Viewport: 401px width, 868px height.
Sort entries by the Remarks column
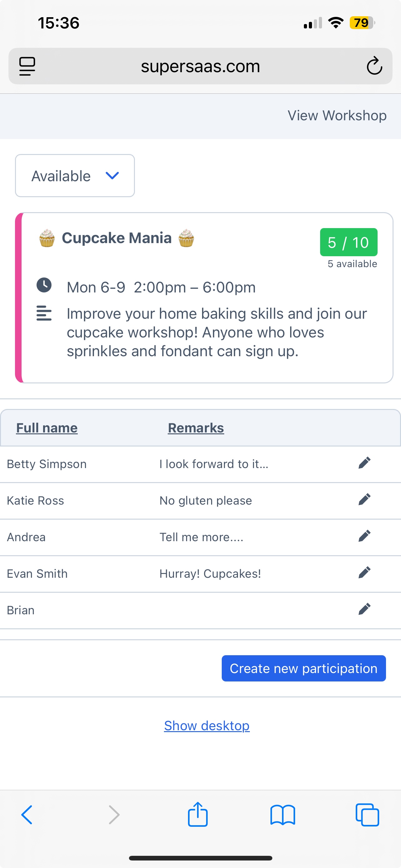(x=196, y=427)
